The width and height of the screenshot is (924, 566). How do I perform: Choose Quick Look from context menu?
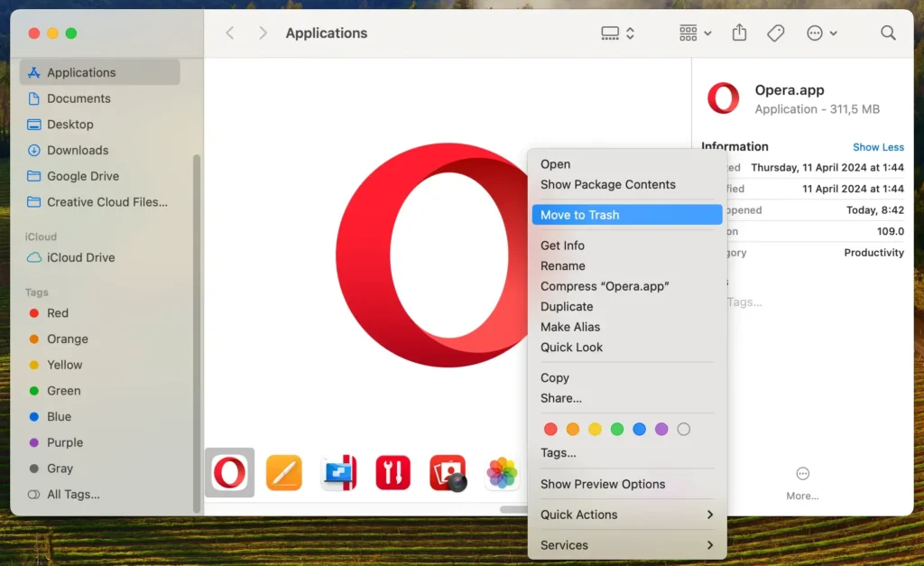pyautogui.click(x=627, y=348)
